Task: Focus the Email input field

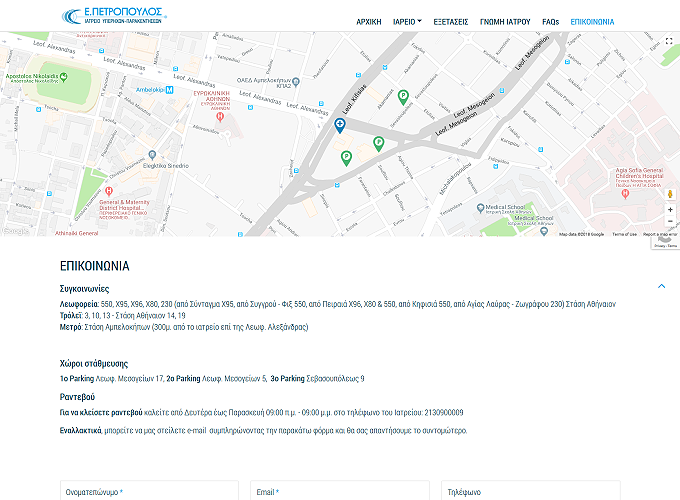Action: click(x=340, y=492)
